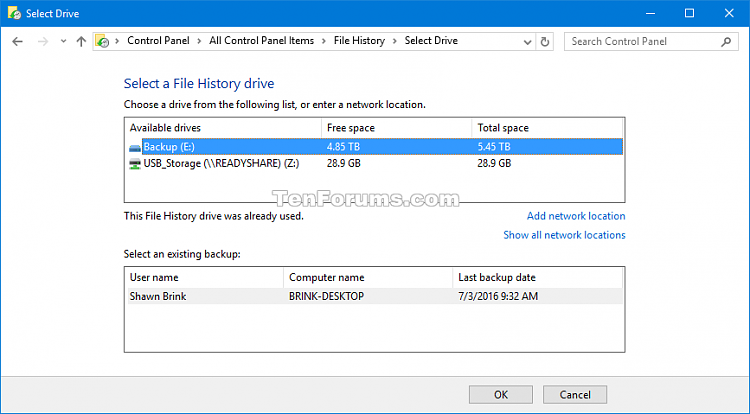Click the Last backup date column header
Screen dimensions: 750x414
(x=538, y=277)
